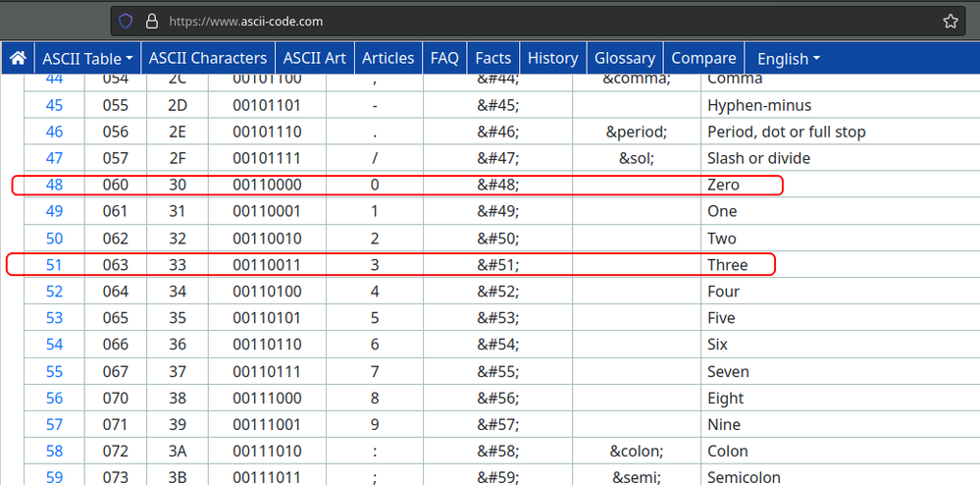Follow the decimal 58 link
The image size is (980, 485).
pyautogui.click(x=54, y=452)
